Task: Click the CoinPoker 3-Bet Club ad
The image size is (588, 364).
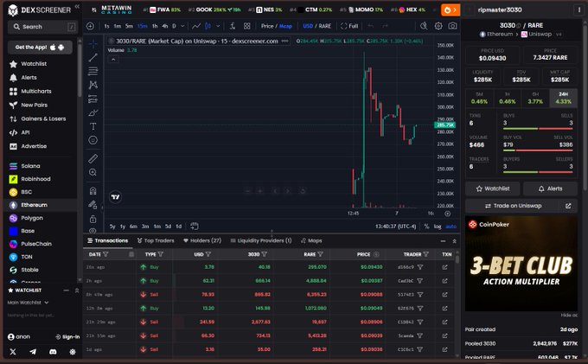Action: coord(521,264)
